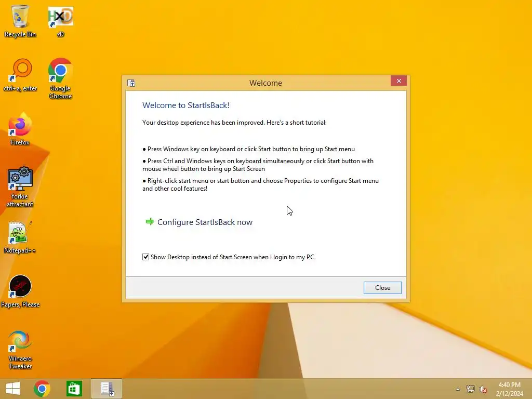Launch Winaero Tweaker from desktop

[20, 350]
